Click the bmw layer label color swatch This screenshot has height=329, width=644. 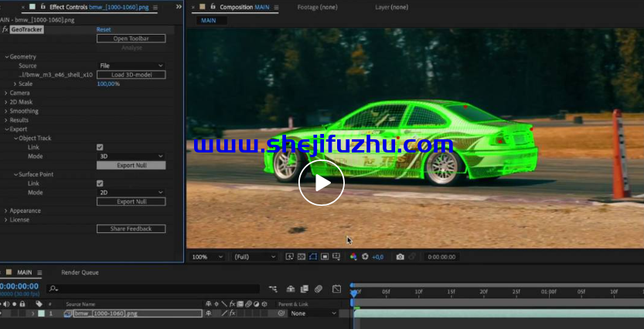[x=41, y=314]
